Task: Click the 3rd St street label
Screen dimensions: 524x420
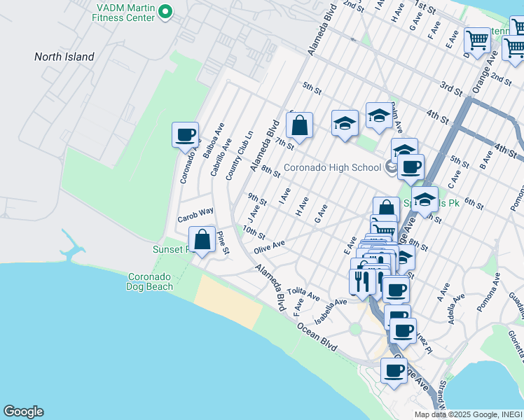Action: [451, 88]
